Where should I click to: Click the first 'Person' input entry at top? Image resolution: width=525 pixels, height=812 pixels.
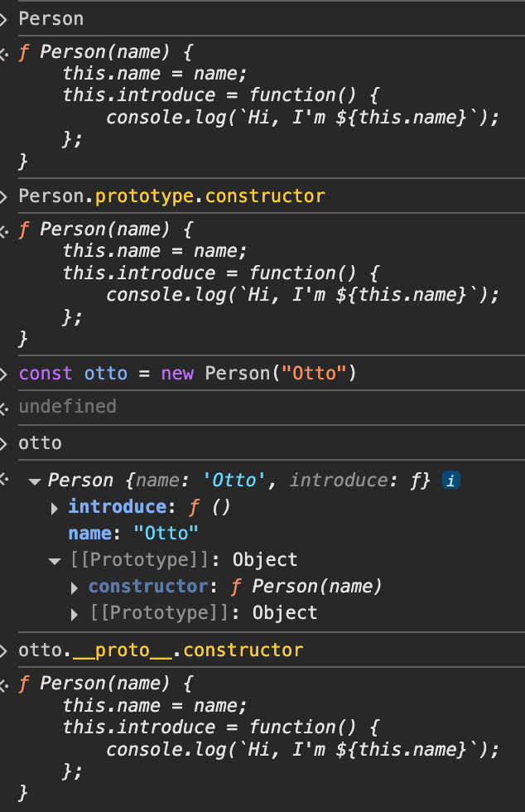click(x=51, y=17)
